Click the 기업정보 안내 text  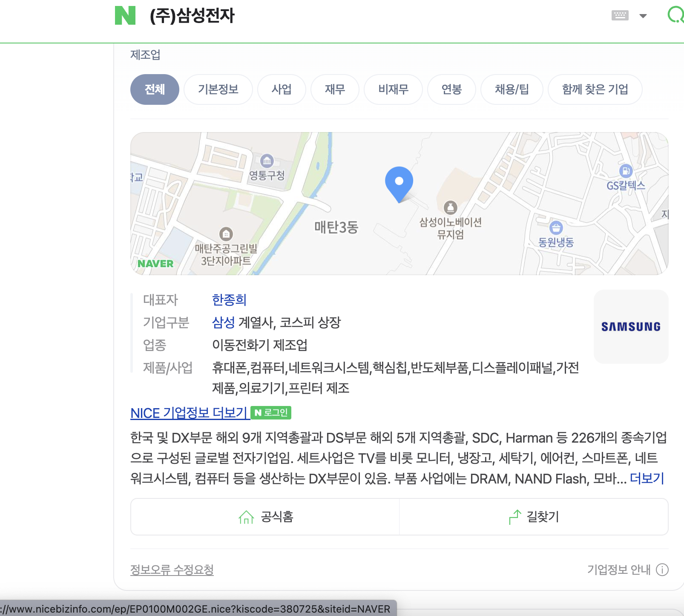pyautogui.click(x=619, y=570)
